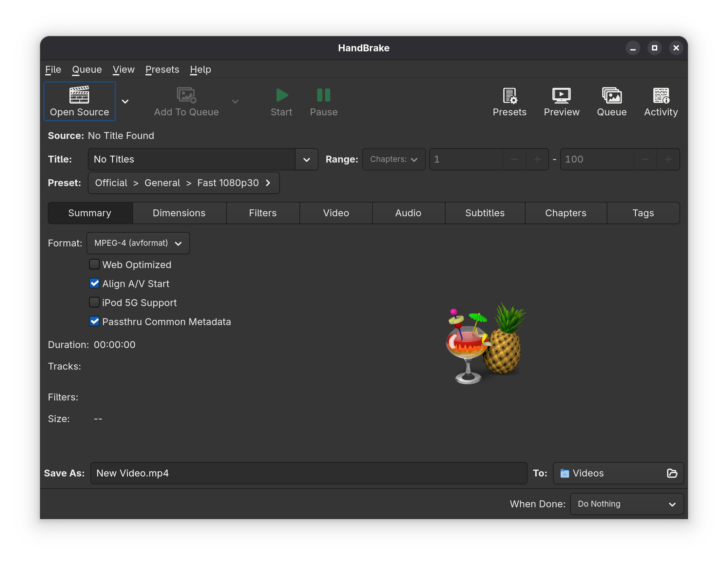
Task: Open the Presets menu in menu bar
Action: pos(162,69)
